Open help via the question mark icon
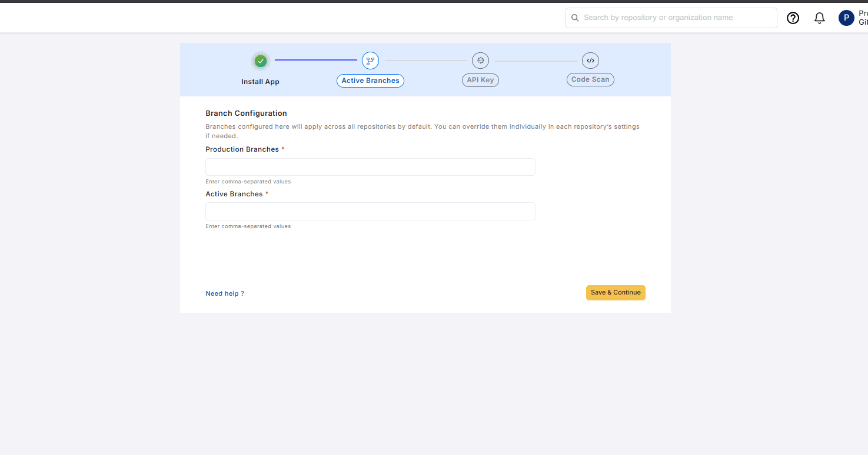The height and width of the screenshot is (455, 868). [x=793, y=18]
